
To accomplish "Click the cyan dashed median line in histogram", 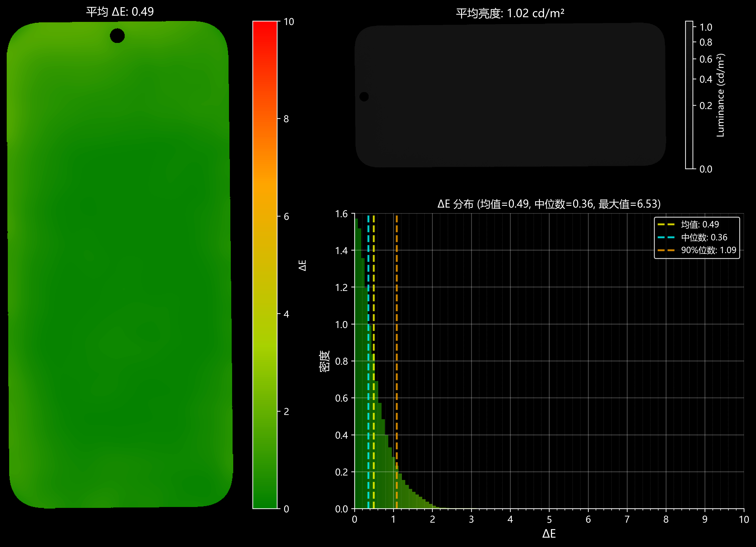I will (x=368, y=362).
